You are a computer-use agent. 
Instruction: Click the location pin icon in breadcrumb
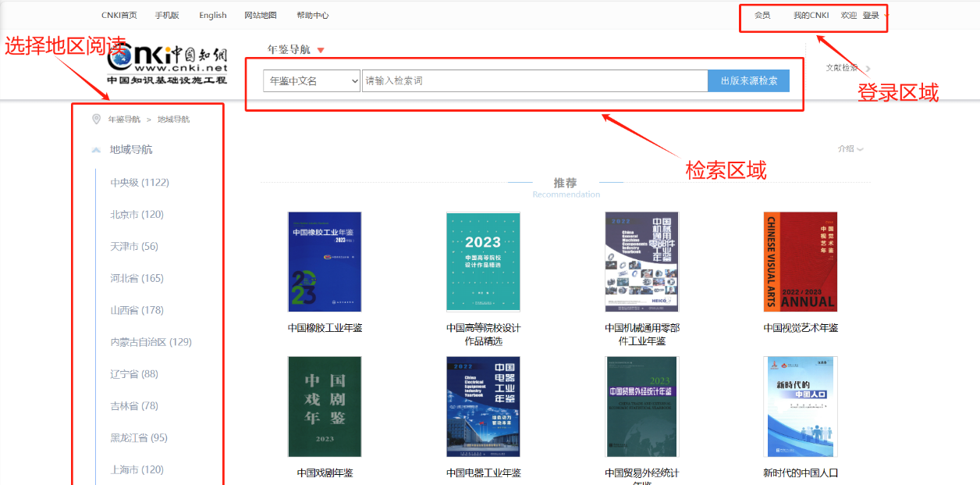tap(97, 119)
